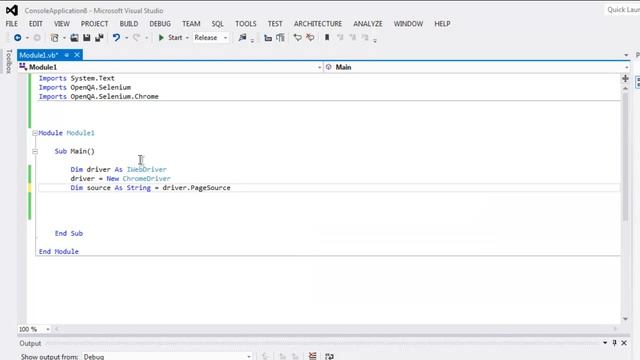The image size is (640, 360).
Task: Start debugging with the green Start button
Action: point(171,38)
